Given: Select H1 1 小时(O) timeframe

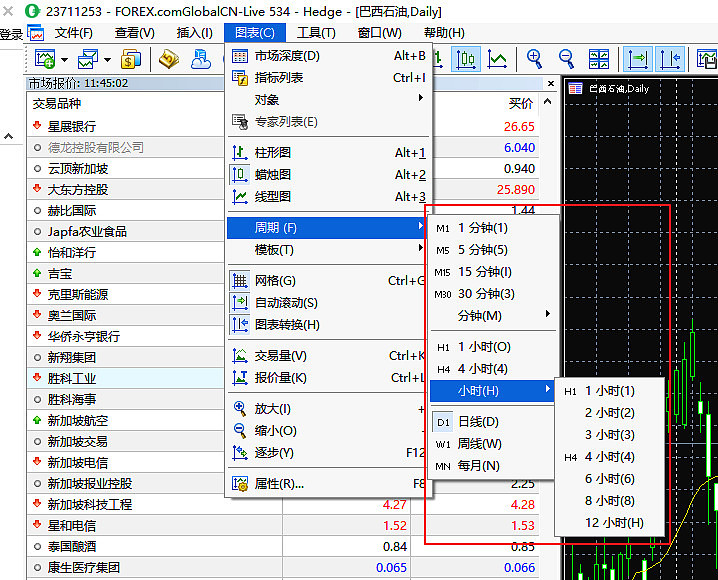Looking at the screenshot, I should [493, 347].
